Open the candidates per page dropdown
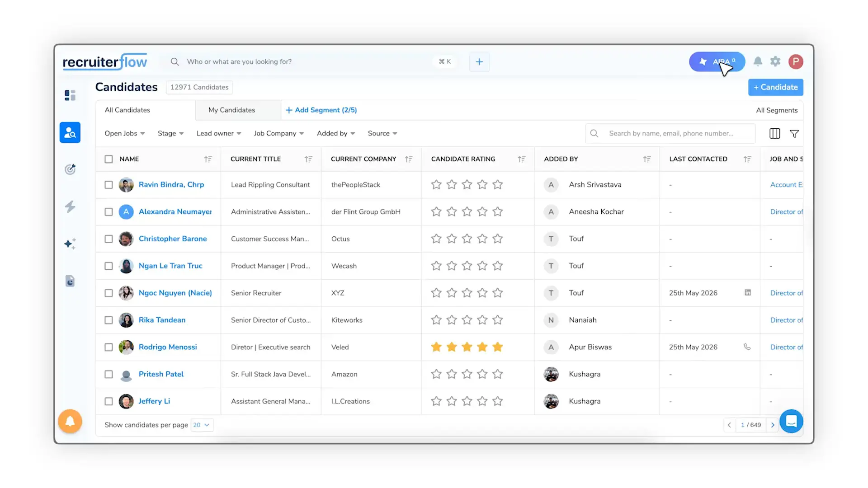 pos(202,425)
